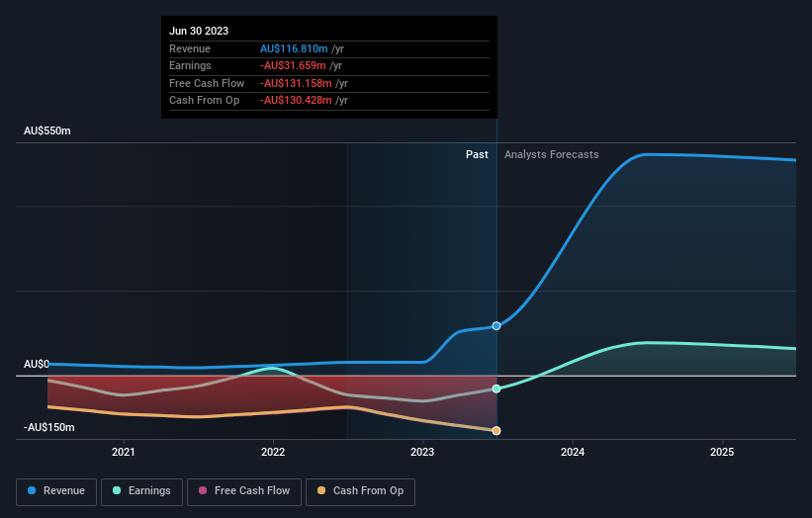The width and height of the screenshot is (812, 518).
Task: Click the -AU$150m y-axis label
Action: pyautogui.click(x=49, y=427)
